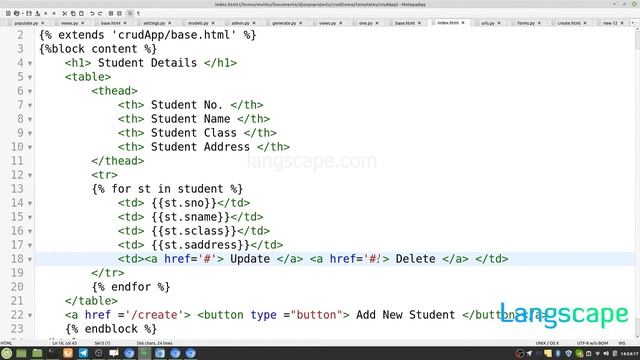Open the terminal from the taskbar

(x=52, y=353)
